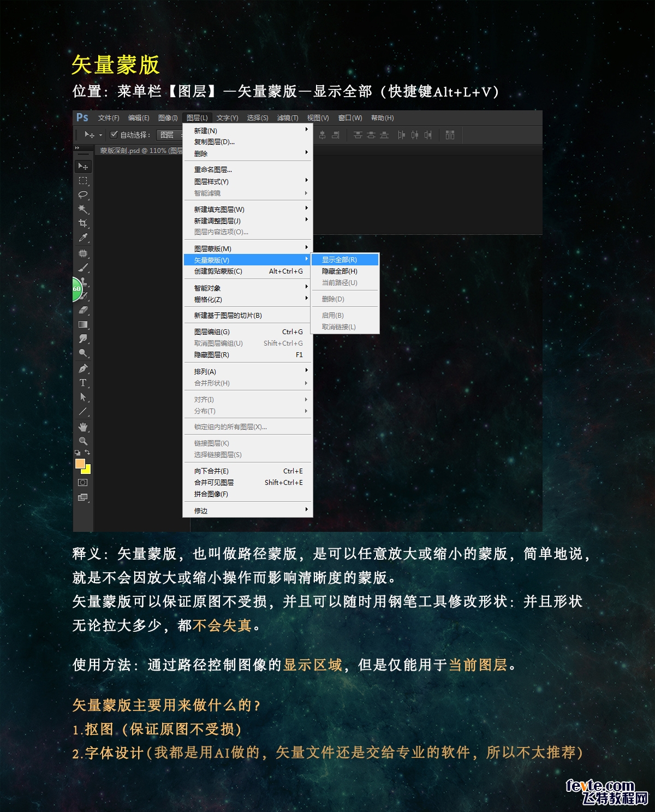Open the 视图(V) menu
Screen dimensions: 655x812
coord(318,118)
